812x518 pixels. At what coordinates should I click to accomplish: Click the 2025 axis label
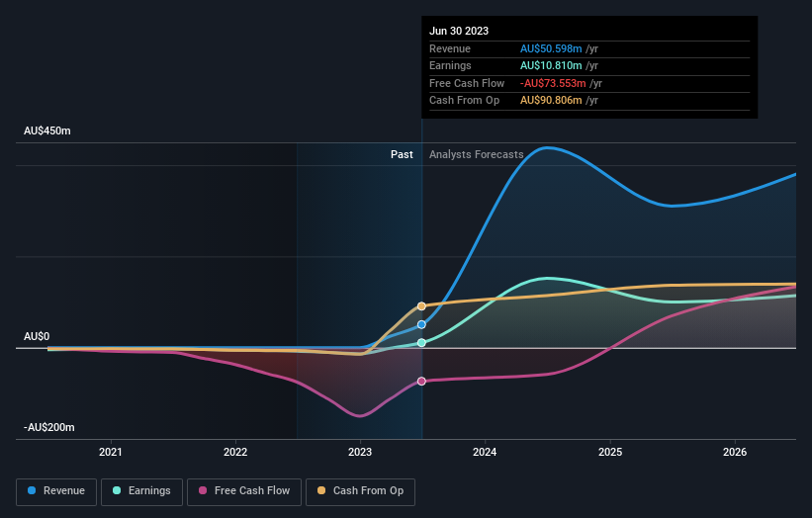pyautogui.click(x=610, y=452)
